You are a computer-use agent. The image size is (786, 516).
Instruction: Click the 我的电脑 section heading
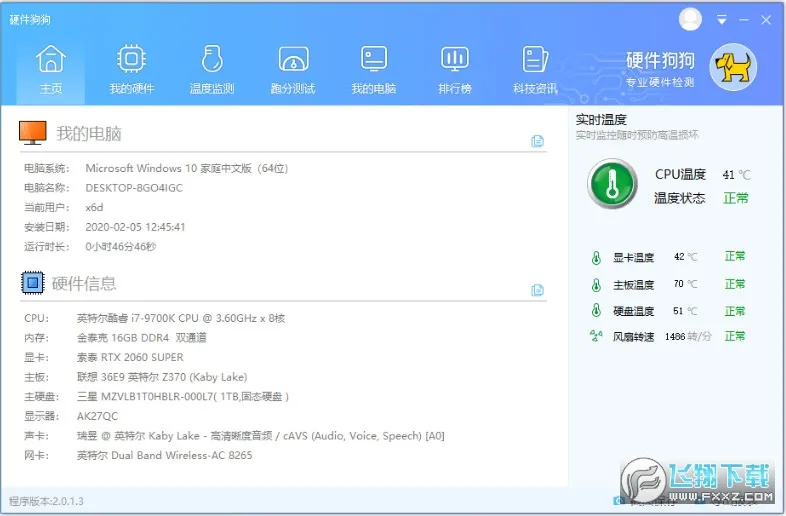(x=89, y=134)
